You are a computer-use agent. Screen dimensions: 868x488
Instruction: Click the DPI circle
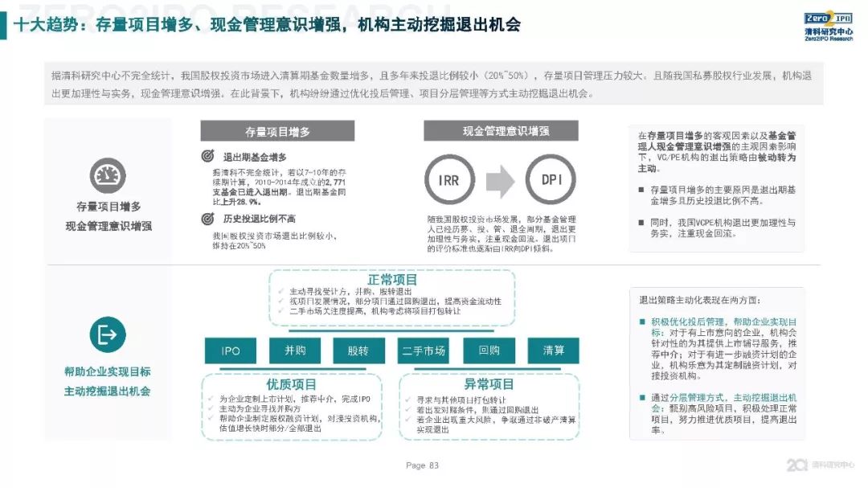pyautogui.click(x=551, y=180)
